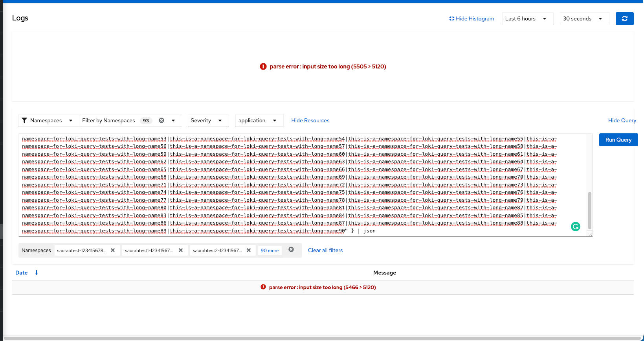Remove the saurabtest2-12341567 namespace chip

click(249, 250)
